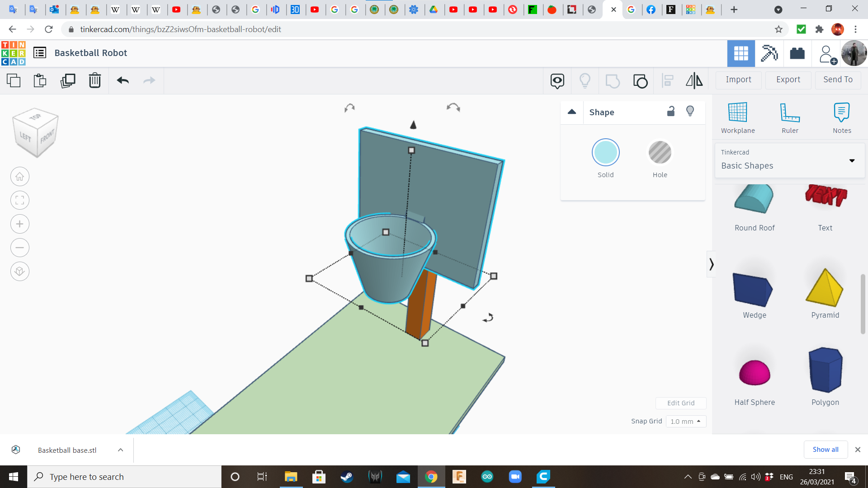The width and height of the screenshot is (868, 488).
Task: Zoom in with the plus button
Action: [20, 224]
